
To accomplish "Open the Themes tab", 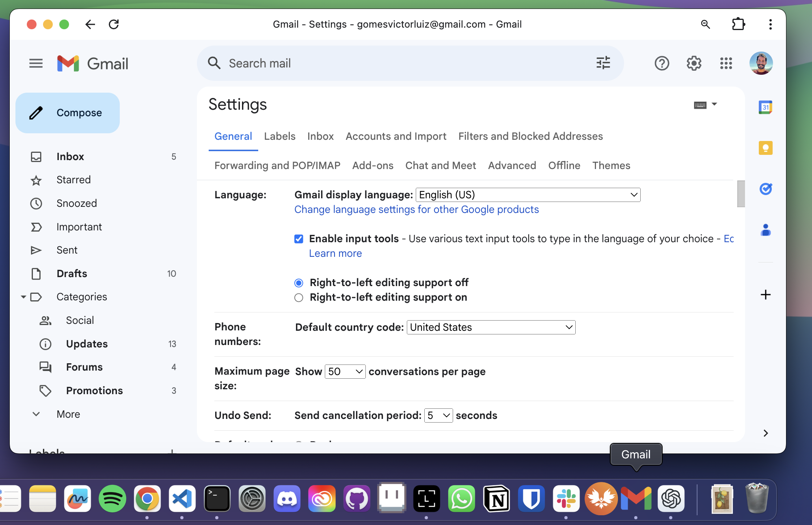I will click(x=611, y=166).
